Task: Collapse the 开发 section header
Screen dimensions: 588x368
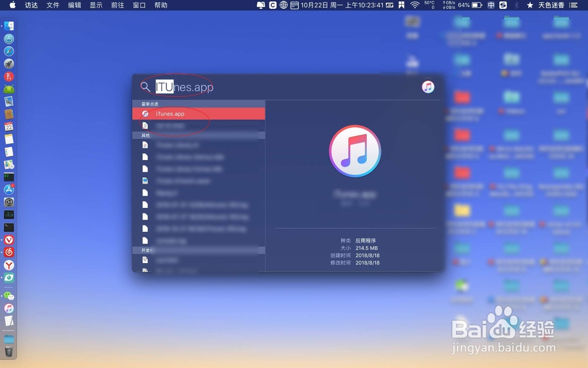Action: click(x=147, y=250)
